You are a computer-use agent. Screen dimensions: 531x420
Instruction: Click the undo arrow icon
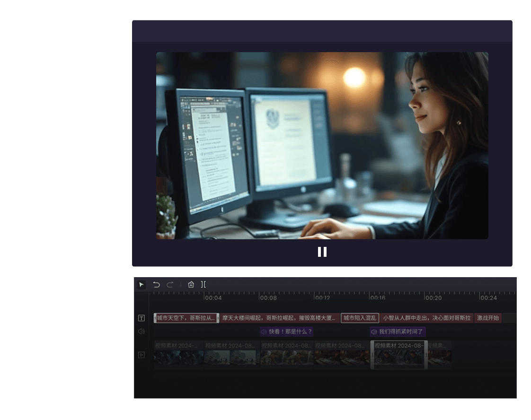tap(156, 285)
